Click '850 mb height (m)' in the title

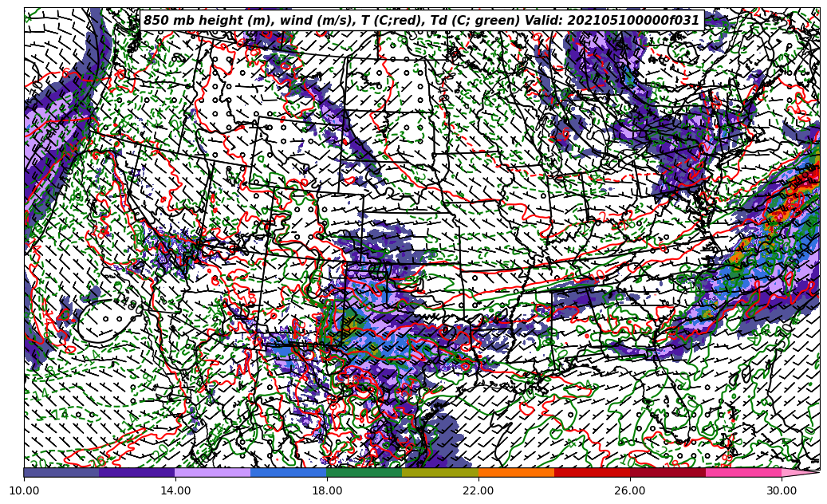199,21
